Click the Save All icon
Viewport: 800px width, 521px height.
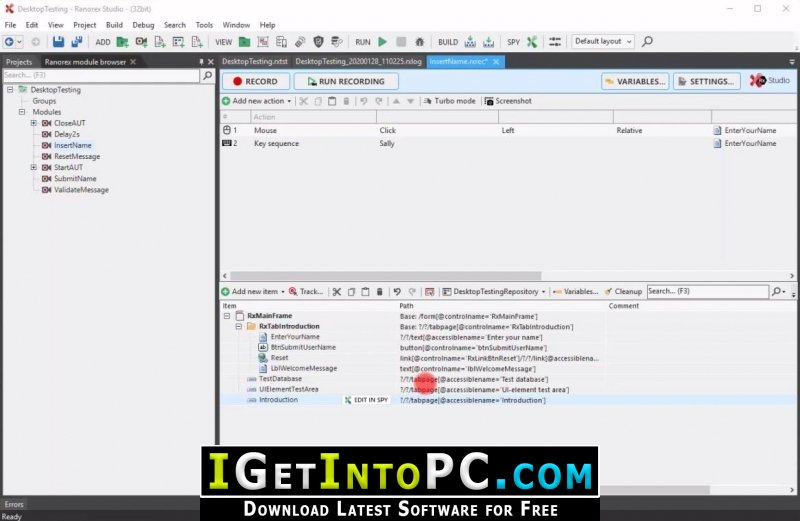tap(77, 42)
